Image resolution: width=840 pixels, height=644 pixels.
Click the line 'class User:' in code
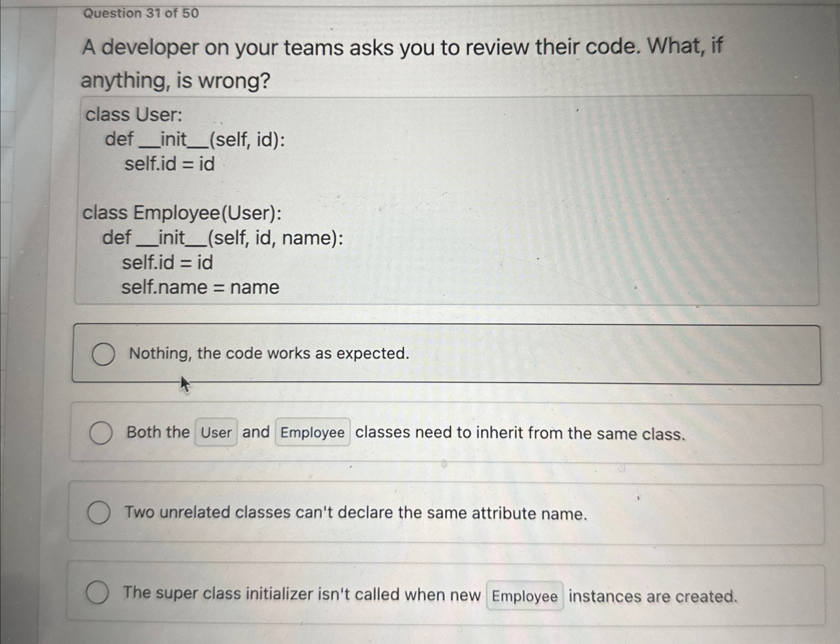[134, 115]
